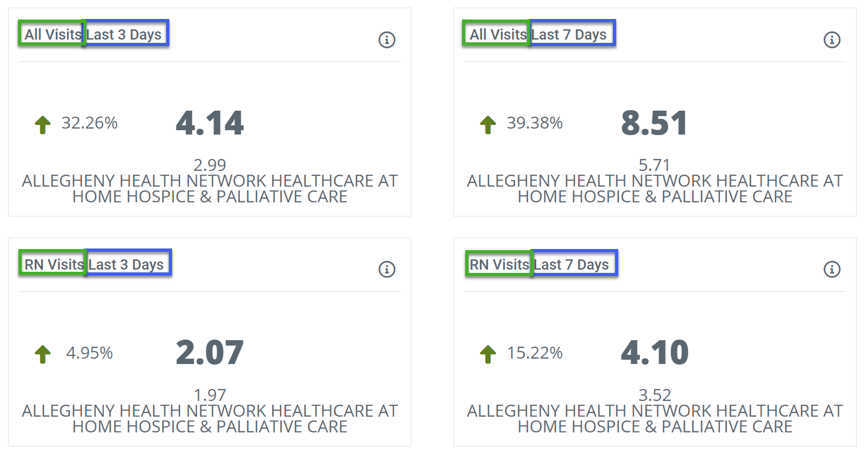Select the 'RN Visits' label in the 7 Days card
868x453 pixels.
(x=499, y=264)
